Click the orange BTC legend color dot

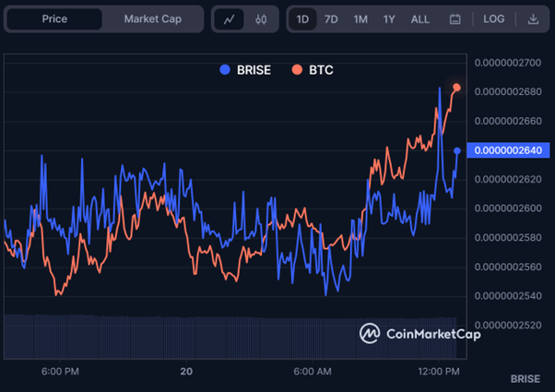point(297,69)
